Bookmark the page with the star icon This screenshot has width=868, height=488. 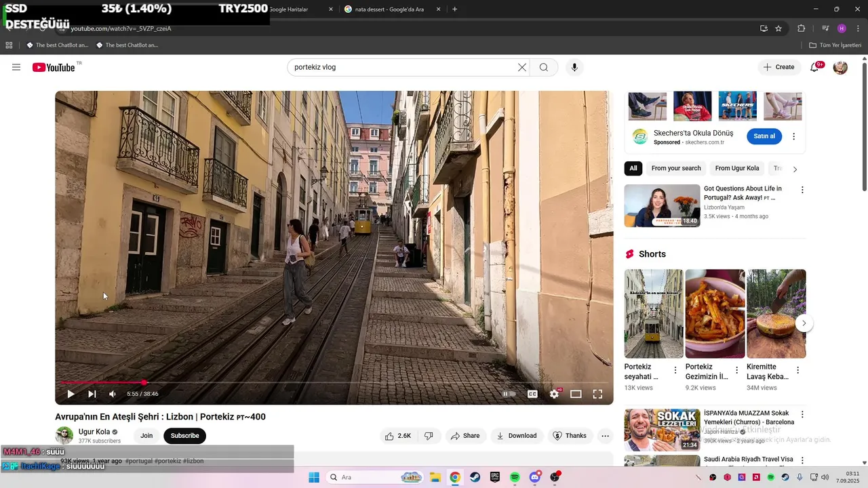click(778, 28)
